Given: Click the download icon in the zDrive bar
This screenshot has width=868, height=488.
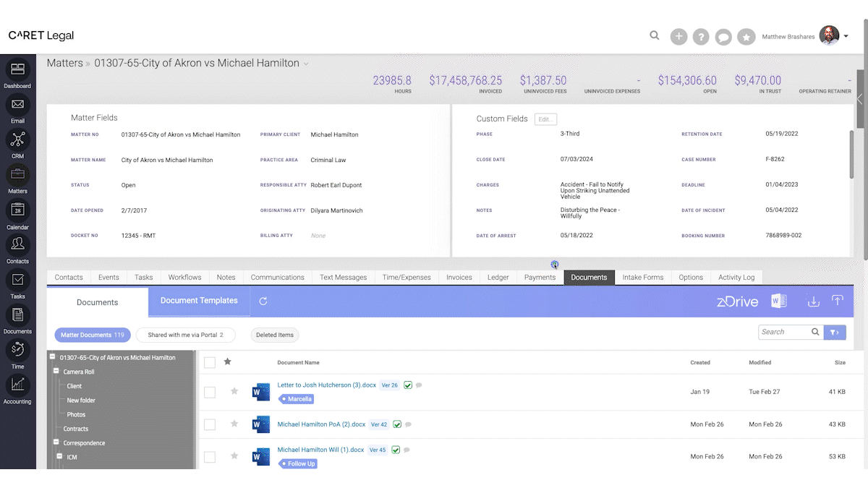Looking at the screenshot, I should pyautogui.click(x=814, y=300).
